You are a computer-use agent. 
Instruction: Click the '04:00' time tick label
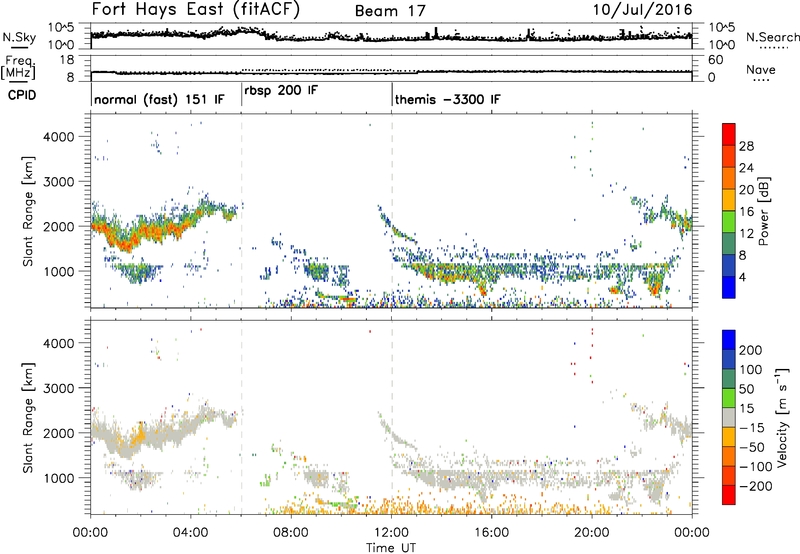(191, 533)
